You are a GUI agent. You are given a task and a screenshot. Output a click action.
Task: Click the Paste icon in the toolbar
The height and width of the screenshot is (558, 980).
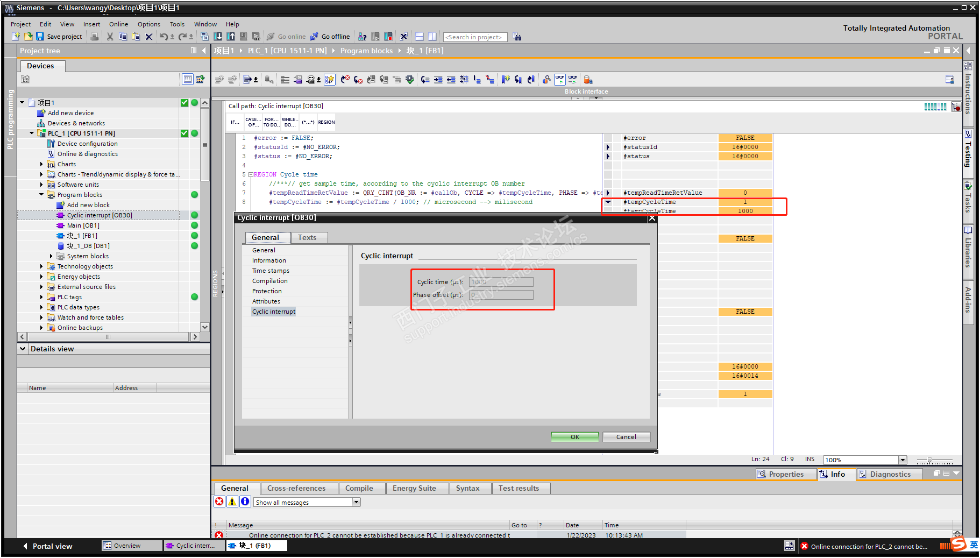click(136, 37)
